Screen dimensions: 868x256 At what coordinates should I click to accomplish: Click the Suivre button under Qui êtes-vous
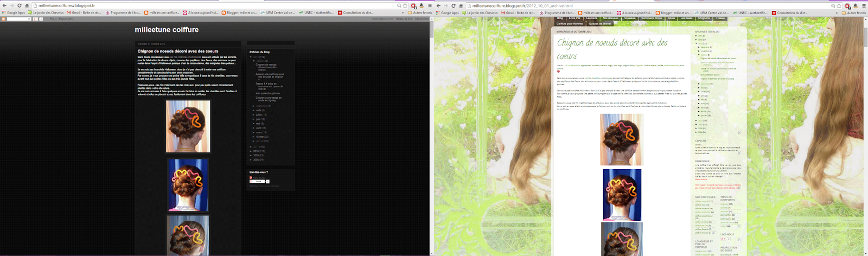257,182
